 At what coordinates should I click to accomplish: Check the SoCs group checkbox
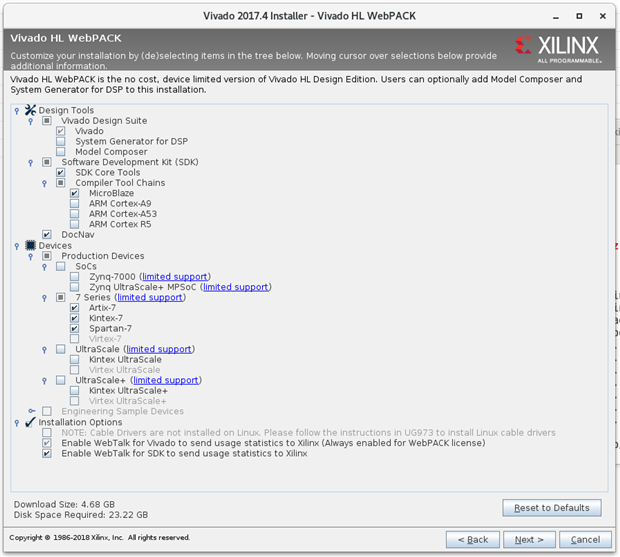(x=60, y=266)
